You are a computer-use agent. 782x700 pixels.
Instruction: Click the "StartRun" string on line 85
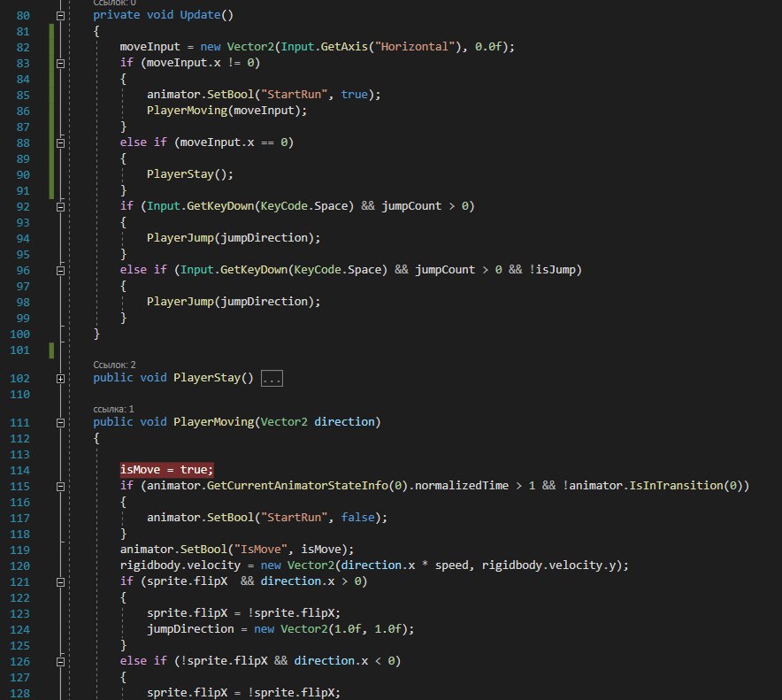click(x=295, y=95)
